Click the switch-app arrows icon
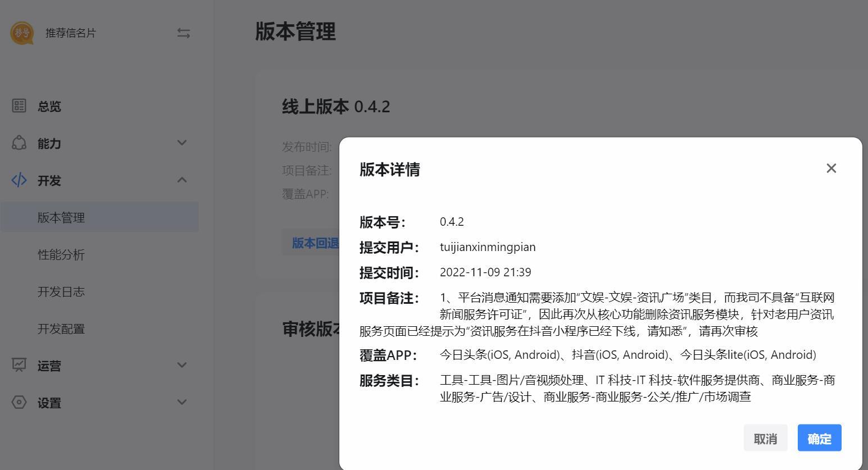This screenshot has height=470, width=868. click(184, 33)
